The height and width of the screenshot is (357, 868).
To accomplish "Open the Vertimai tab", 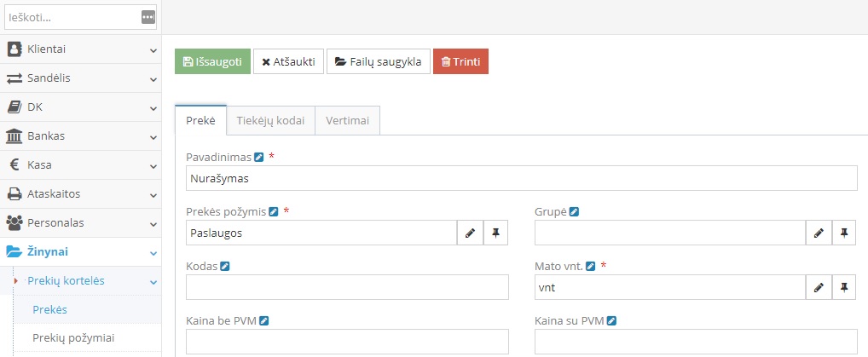I will click(347, 121).
